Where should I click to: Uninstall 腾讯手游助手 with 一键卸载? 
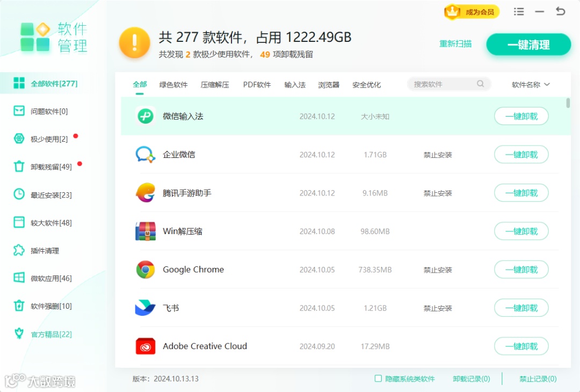[x=521, y=193]
